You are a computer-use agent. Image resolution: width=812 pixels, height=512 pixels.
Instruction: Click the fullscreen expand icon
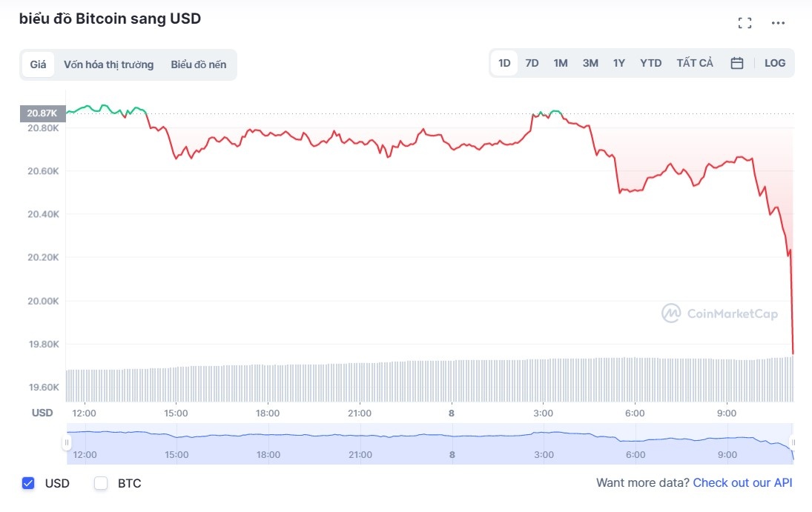coord(745,22)
